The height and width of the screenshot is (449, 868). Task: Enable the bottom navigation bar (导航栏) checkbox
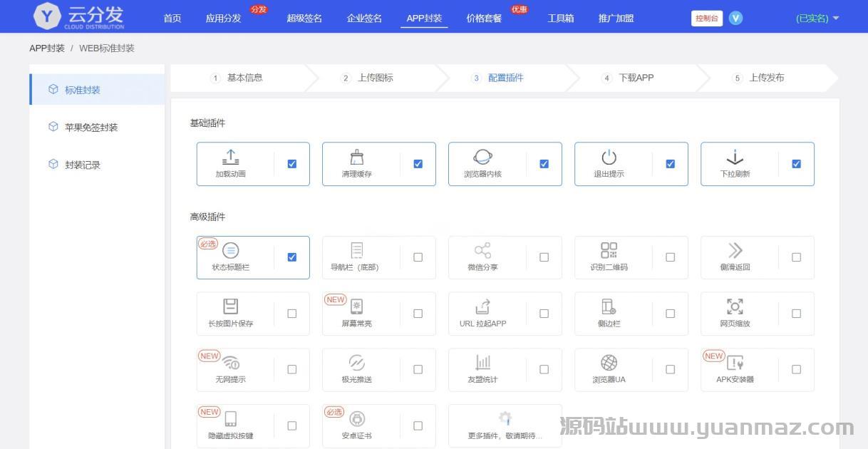(x=418, y=257)
